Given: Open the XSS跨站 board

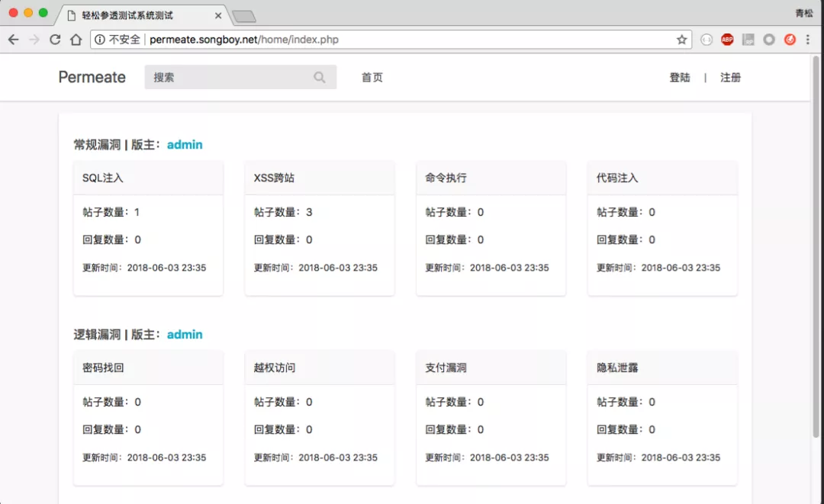Looking at the screenshot, I should click(274, 178).
